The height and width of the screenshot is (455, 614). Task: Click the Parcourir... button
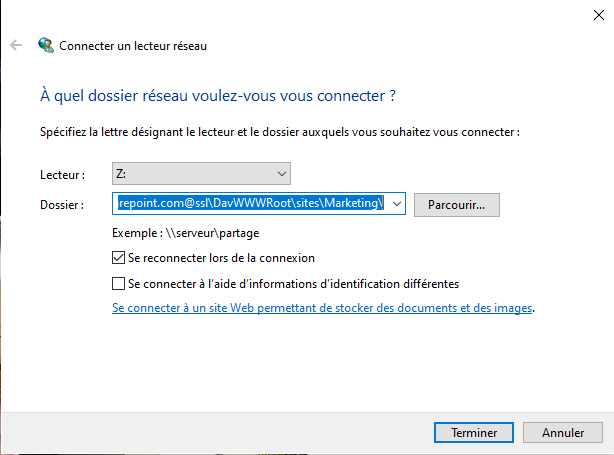457,205
